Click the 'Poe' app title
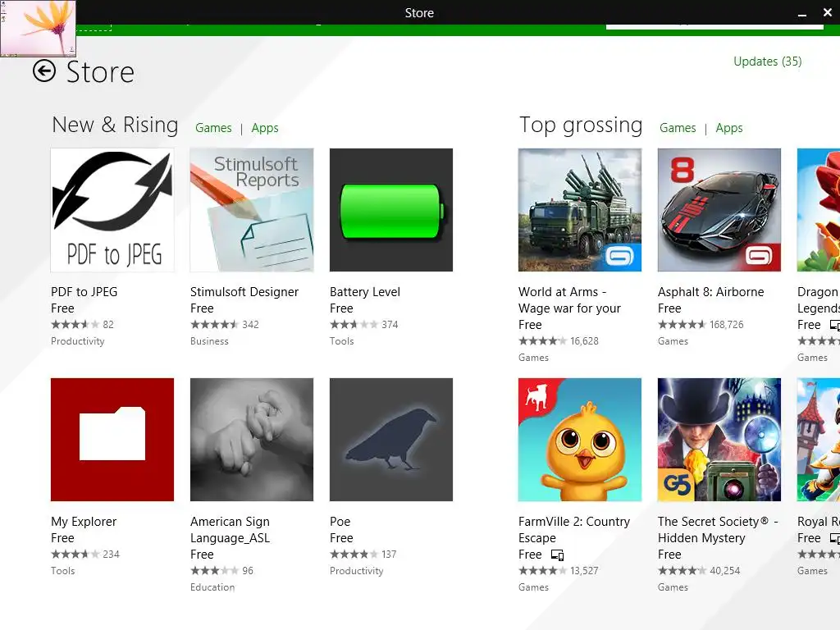The width and height of the screenshot is (840, 630). (340, 522)
